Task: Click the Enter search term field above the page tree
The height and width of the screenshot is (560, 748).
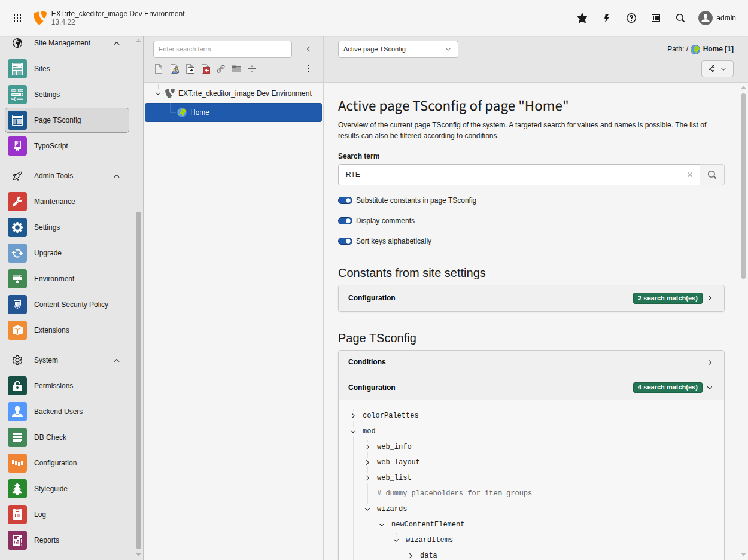Action: click(x=222, y=49)
